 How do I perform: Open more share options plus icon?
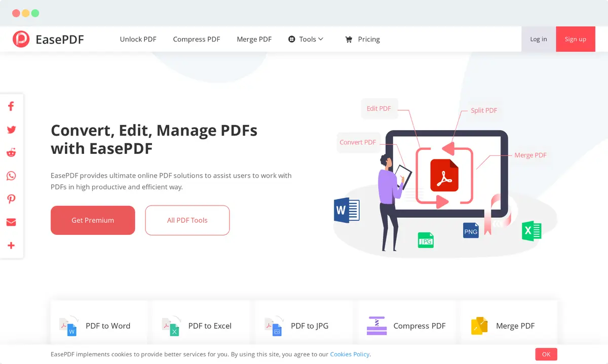pos(11,246)
